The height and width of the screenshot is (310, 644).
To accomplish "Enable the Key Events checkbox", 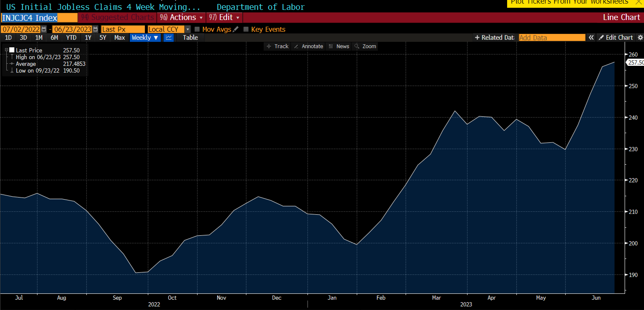I will 246,29.
